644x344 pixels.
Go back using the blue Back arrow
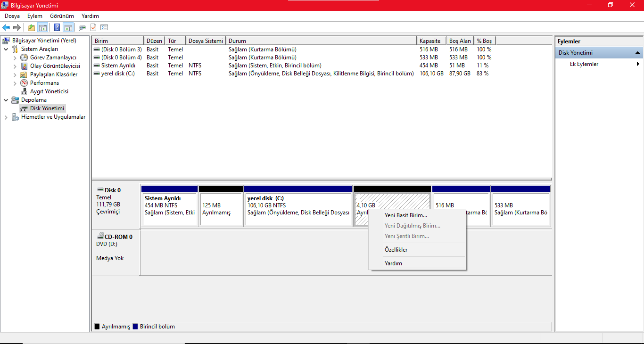pyautogui.click(x=6, y=27)
